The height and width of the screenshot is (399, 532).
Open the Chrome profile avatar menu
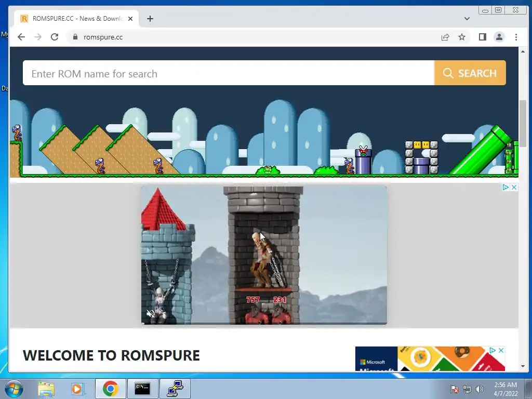point(499,37)
